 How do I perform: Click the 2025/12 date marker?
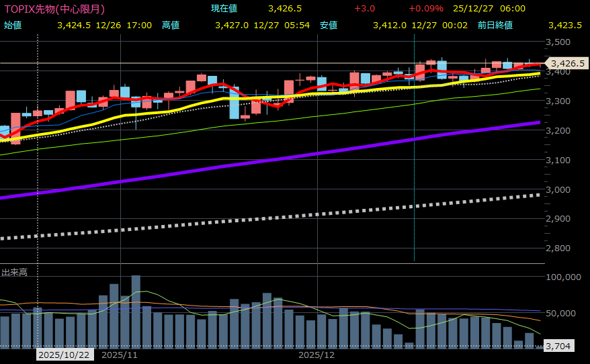[316, 354]
